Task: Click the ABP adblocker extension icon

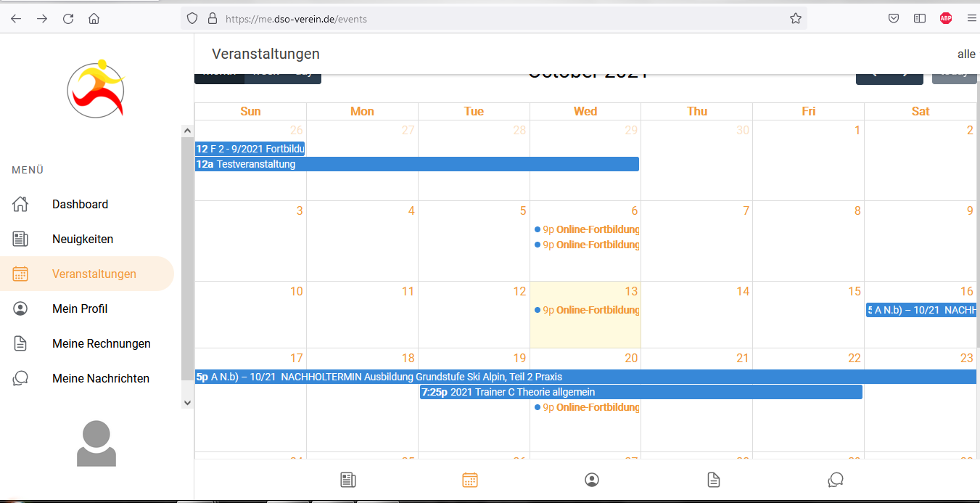Action: [x=946, y=19]
